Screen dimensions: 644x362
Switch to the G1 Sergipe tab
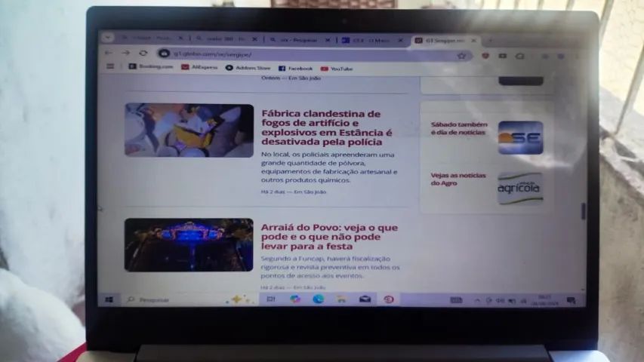pyautogui.click(x=445, y=40)
